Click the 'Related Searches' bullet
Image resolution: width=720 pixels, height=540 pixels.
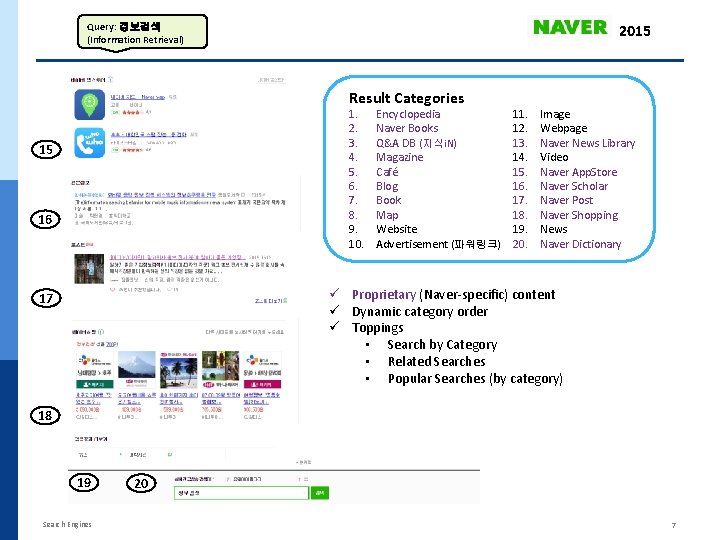coord(436,361)
